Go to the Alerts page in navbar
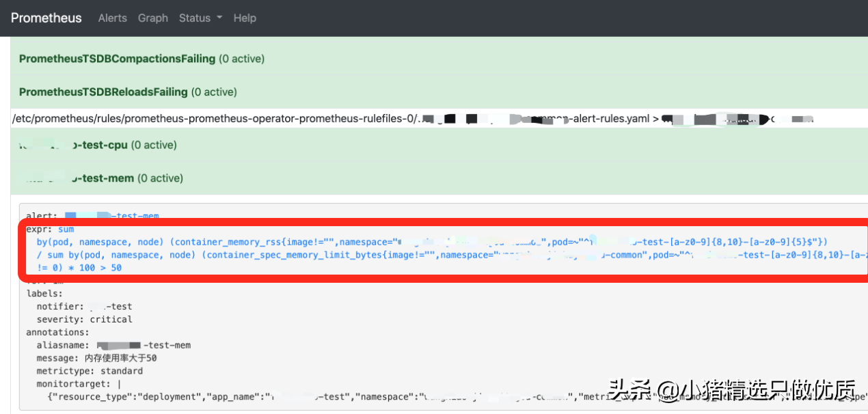 pos(112,18)
